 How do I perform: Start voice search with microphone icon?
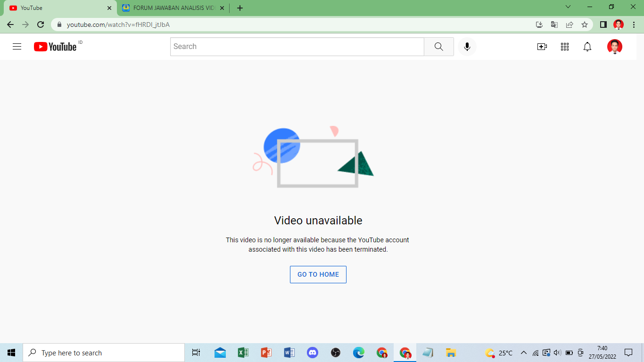(x=467, y=47)
